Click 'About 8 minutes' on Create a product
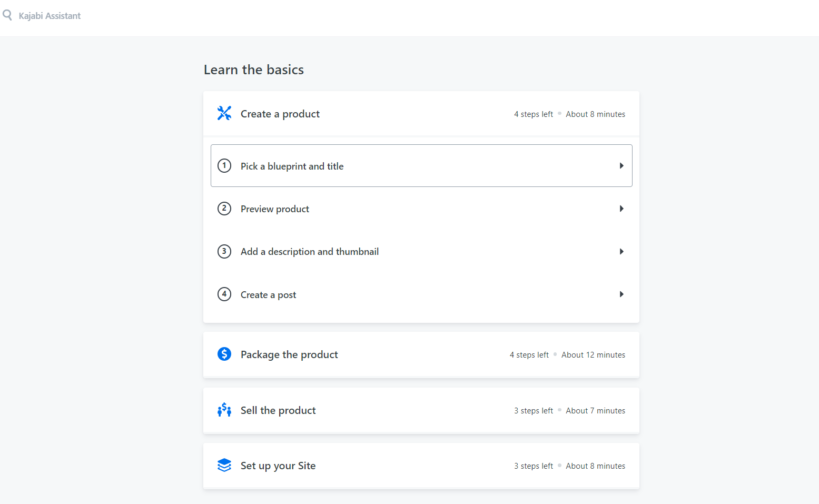819x504 pixels. coord(596,114)
